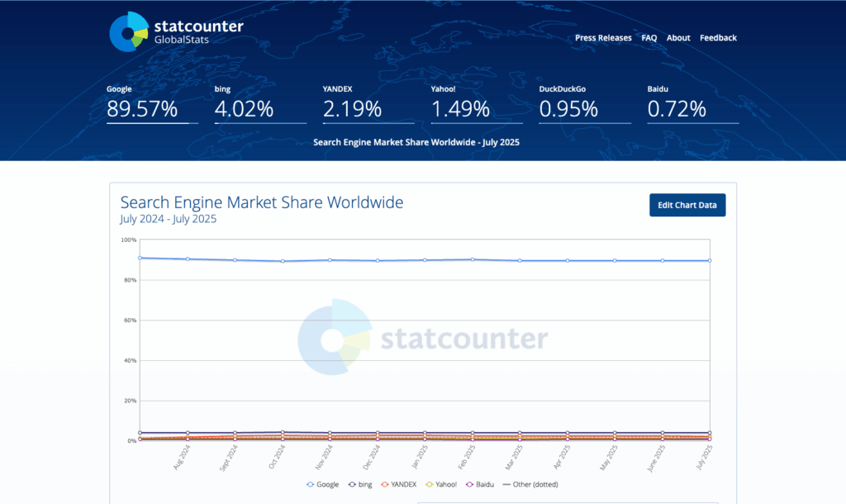Click Google's data point at Feb 2025
Image resolution: width=846 pixels, height=504 pixels.
point(473,259)
